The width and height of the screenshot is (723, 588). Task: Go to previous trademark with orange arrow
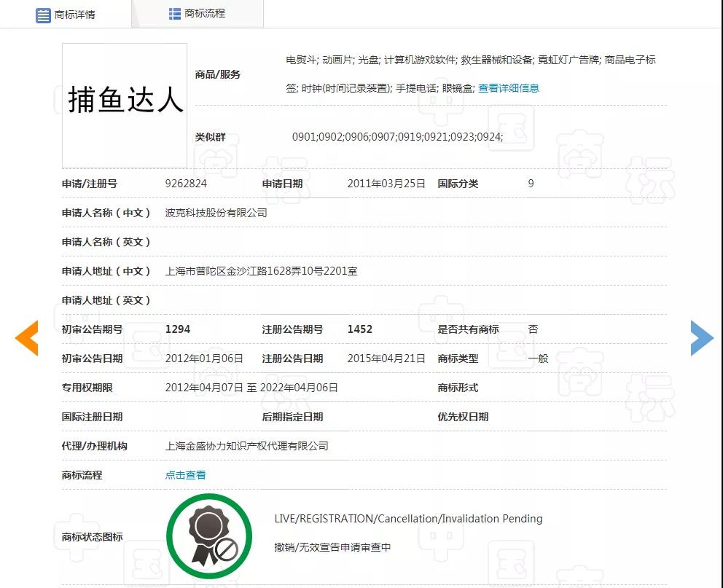tap(27, 338)
